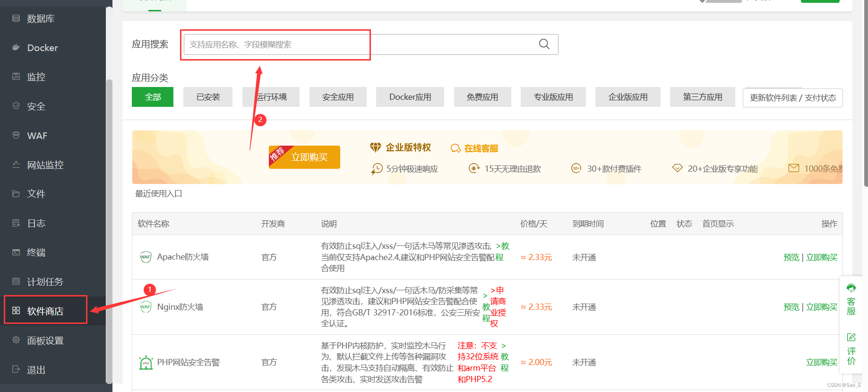Click the sidebar vertical scrollbar
Image resolution: width=868 pixels, height=392 pixels.
coord(109,232)
